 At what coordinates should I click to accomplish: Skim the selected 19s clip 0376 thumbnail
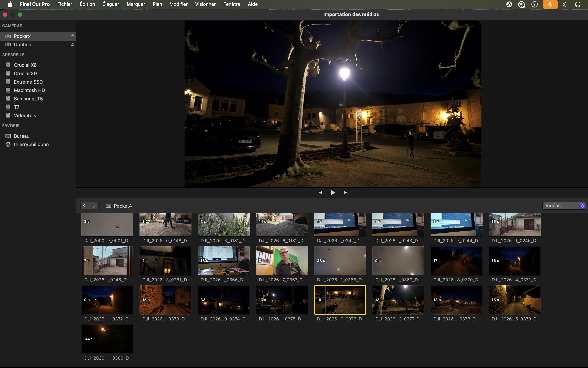(x=340, y=300)
